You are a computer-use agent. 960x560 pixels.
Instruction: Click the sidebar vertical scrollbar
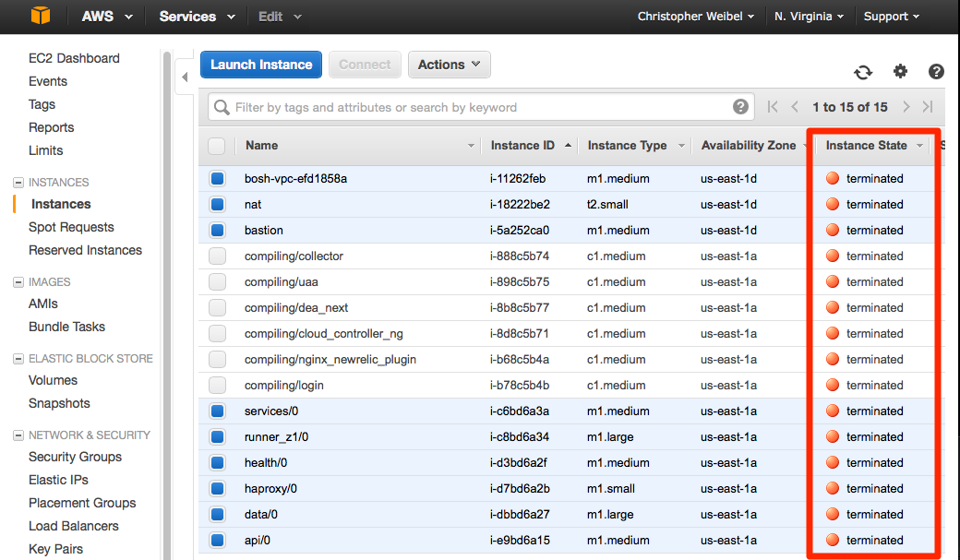(166, 304)
